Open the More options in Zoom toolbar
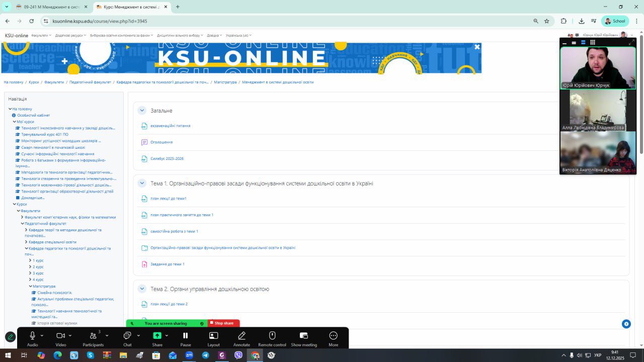 point(333,336)
